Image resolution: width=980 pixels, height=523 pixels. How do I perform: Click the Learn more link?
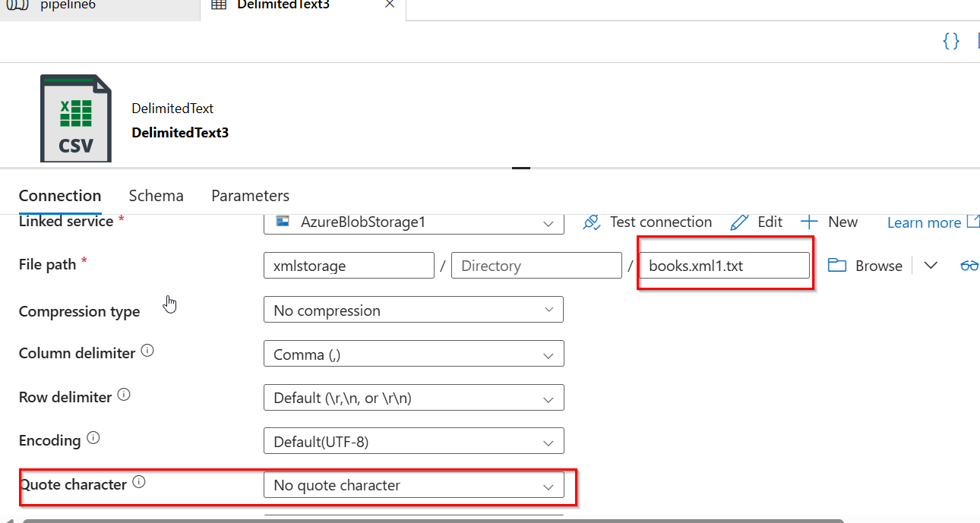click(925, 222)
